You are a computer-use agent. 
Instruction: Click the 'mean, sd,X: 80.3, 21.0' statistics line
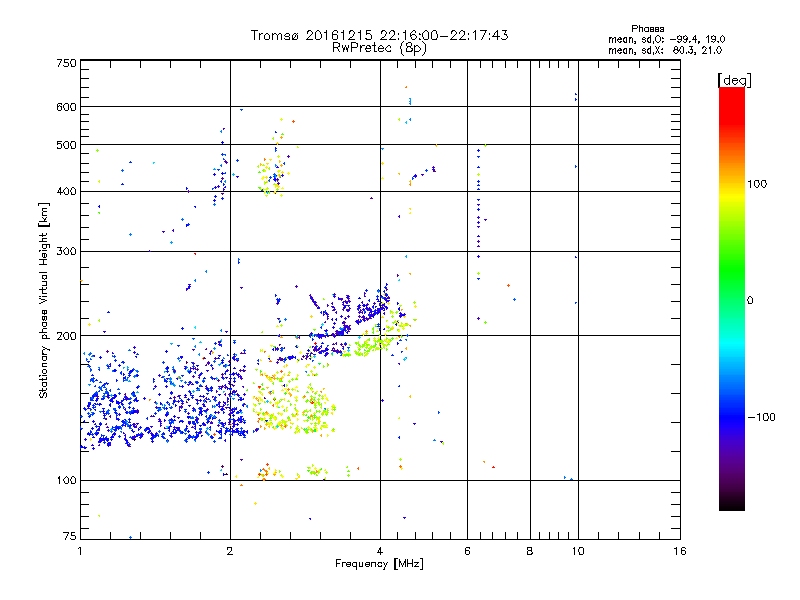tap(665, 50)
